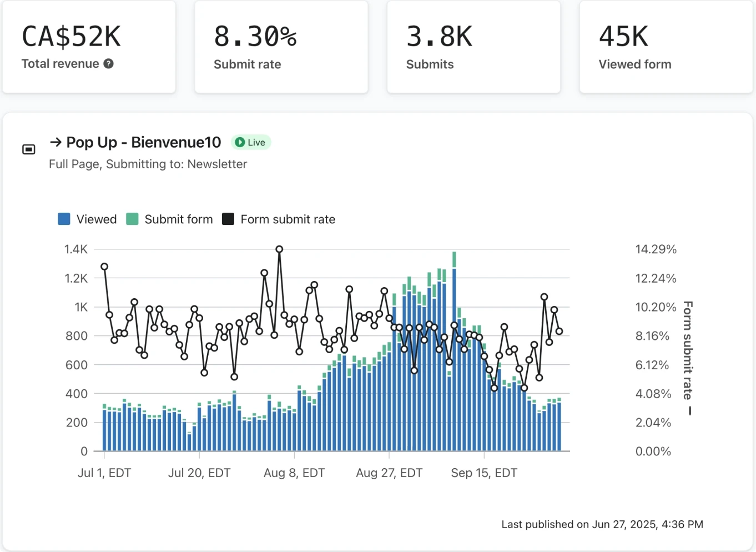Click the green Live status play icon
Viewport: 756px width, 552px height.
pyautogui.click(x=240, y=143)
